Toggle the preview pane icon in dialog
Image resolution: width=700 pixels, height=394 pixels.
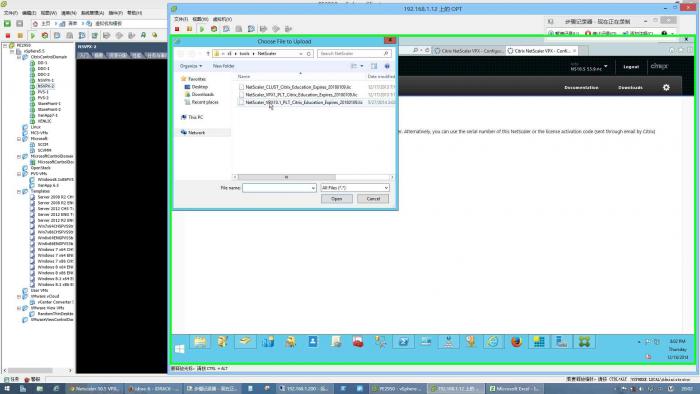(374, 66)
